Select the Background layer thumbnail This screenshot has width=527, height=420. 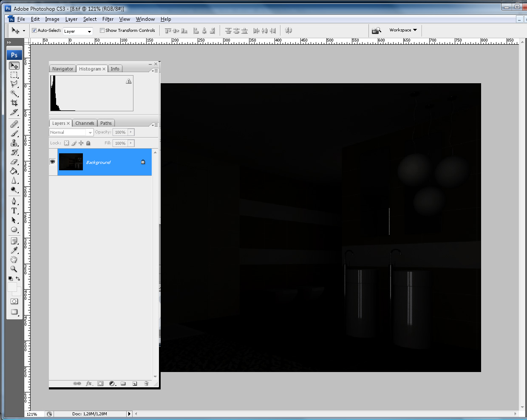pos(71,162)
